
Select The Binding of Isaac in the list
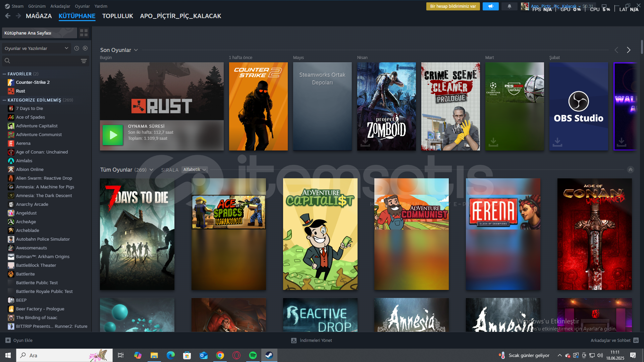click(x=37, y=317)
